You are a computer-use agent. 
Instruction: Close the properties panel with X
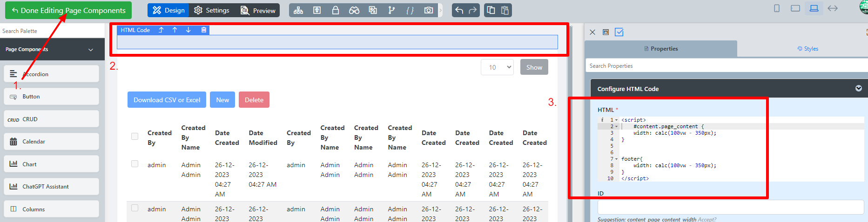click(x=592, y=32)
